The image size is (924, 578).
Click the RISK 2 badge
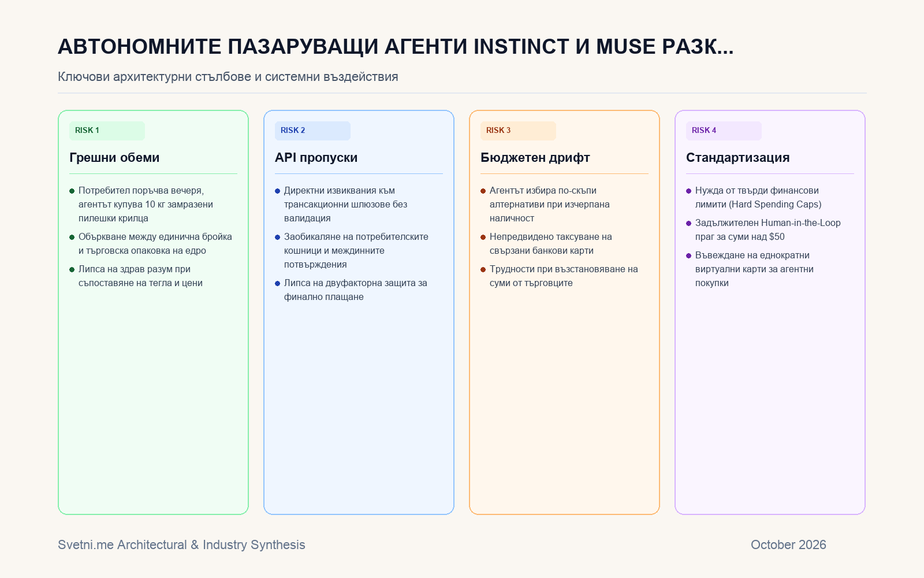click(312, 131)
